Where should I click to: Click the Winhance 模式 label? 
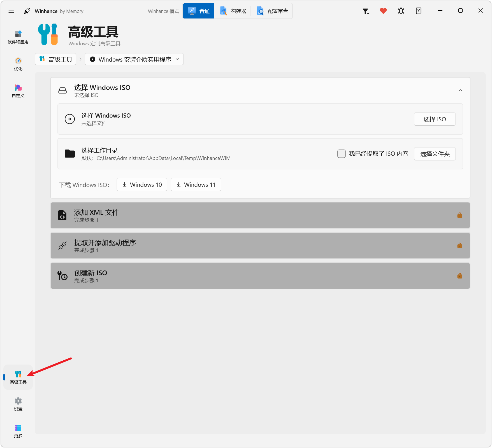[163, 11]
